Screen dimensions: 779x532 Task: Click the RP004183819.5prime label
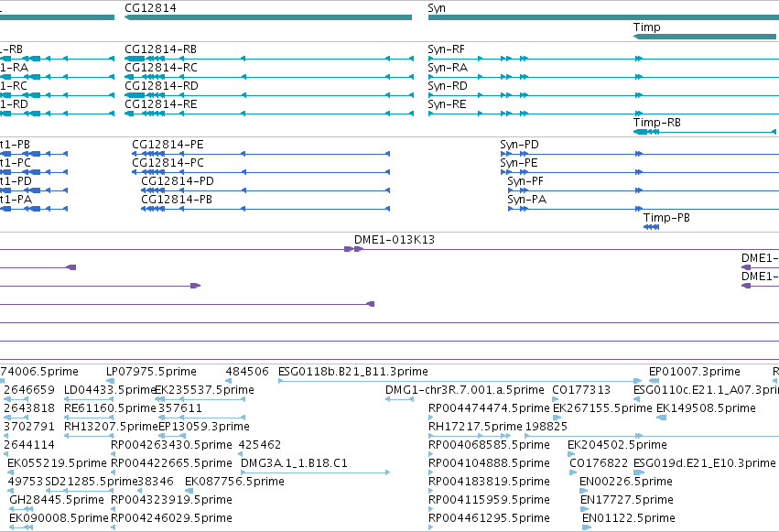pyautogui.click(x=489, y=482)
